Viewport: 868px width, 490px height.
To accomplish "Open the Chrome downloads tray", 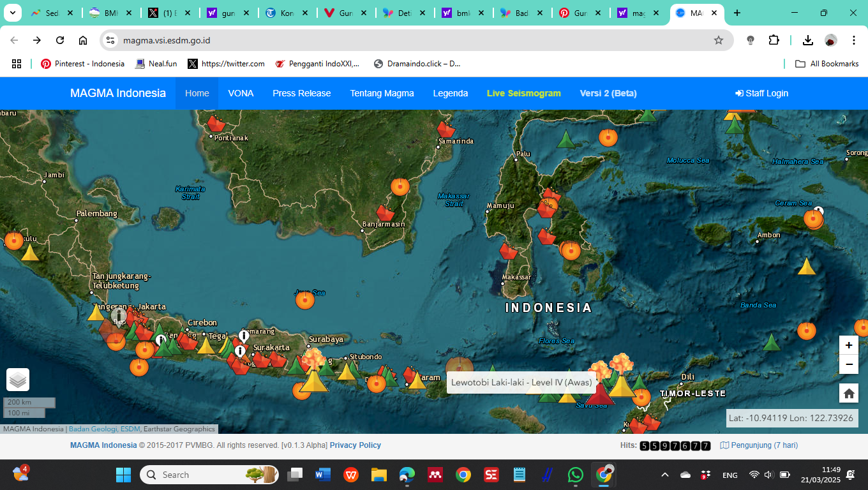I will [807, 40].
